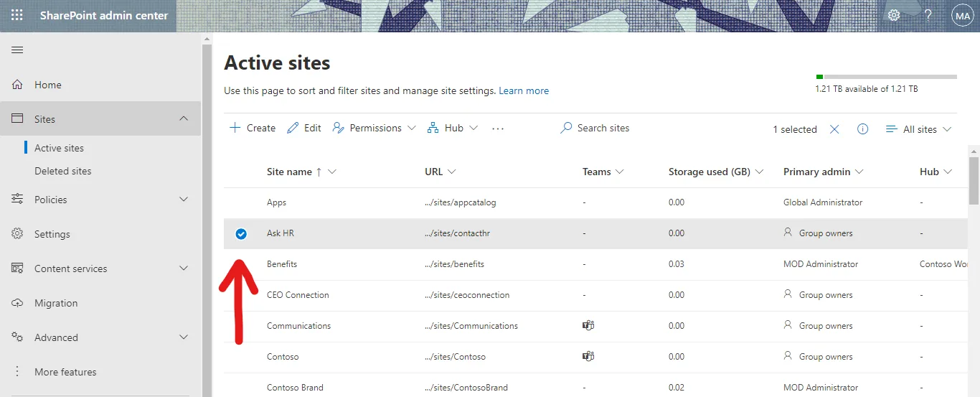Click Global Administrator in the Apps row
This screenshot has height=397, width=980.
[823, 202]
